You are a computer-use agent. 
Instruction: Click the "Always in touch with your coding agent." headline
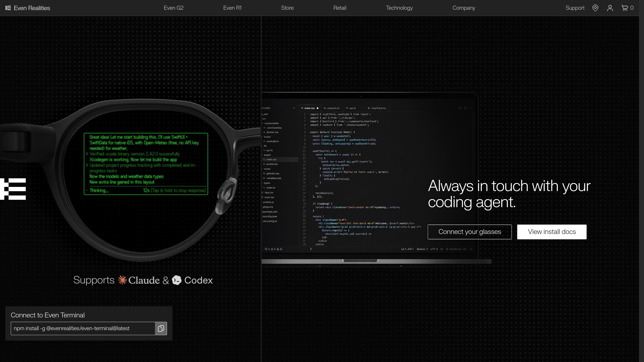pos(509,194)
